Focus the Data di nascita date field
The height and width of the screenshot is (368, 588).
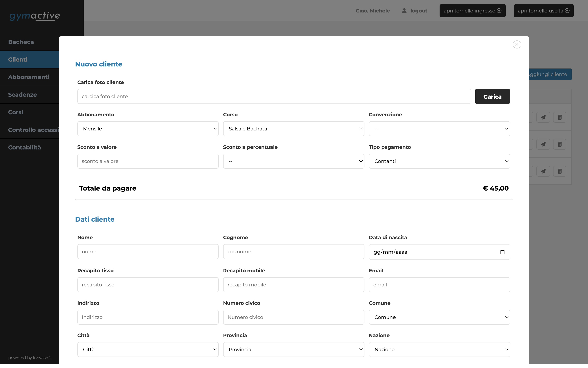click(x=439, y=252)
